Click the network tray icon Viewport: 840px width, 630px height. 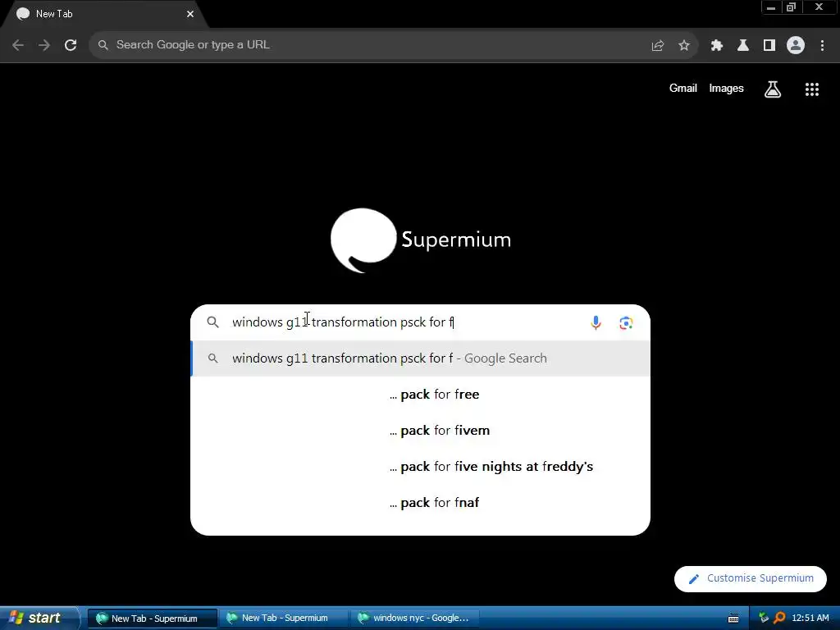coord(764,619)
